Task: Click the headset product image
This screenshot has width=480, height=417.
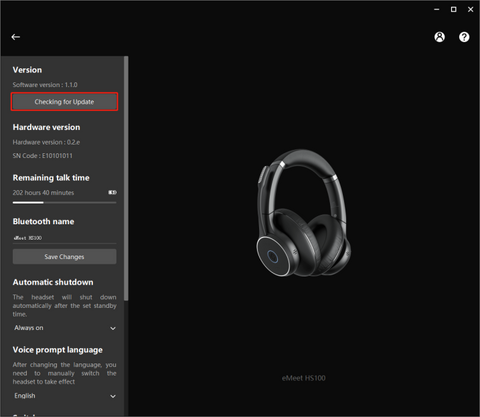Action: point(303,213)
